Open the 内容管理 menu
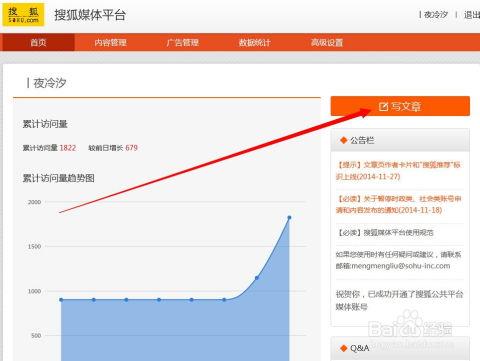Screen dimensions: 480x361 coord(110,42)
